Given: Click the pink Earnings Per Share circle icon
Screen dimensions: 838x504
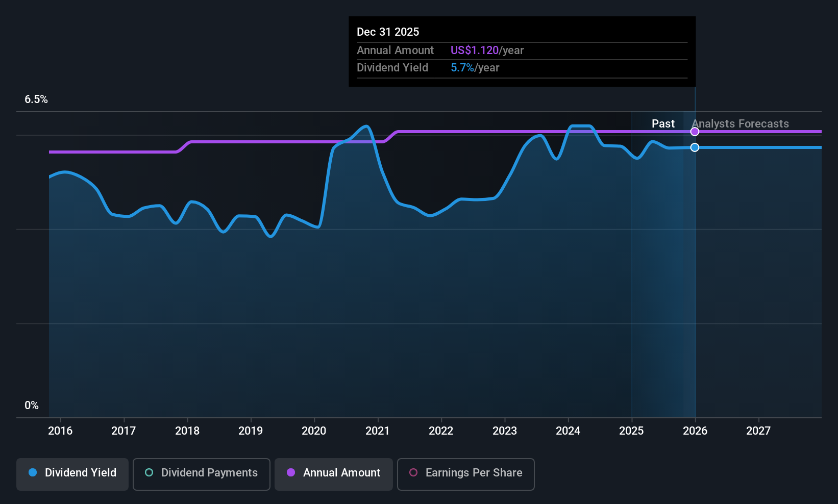Looking at the screenshot, I should (413, 473).
